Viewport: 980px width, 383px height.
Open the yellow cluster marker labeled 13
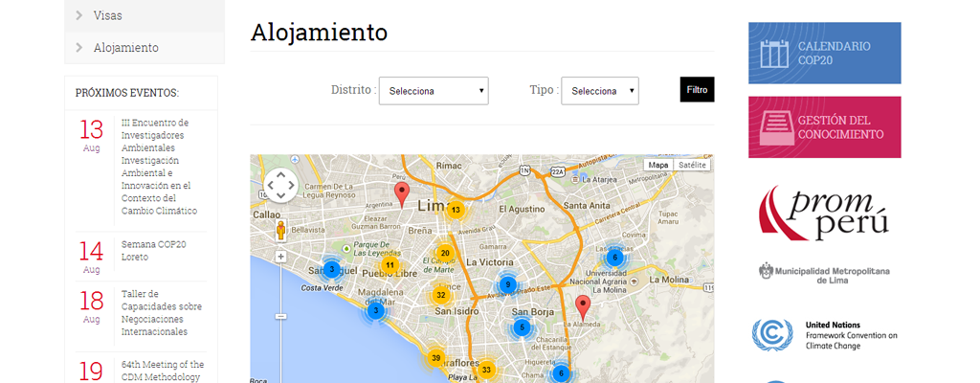(456, 210)
